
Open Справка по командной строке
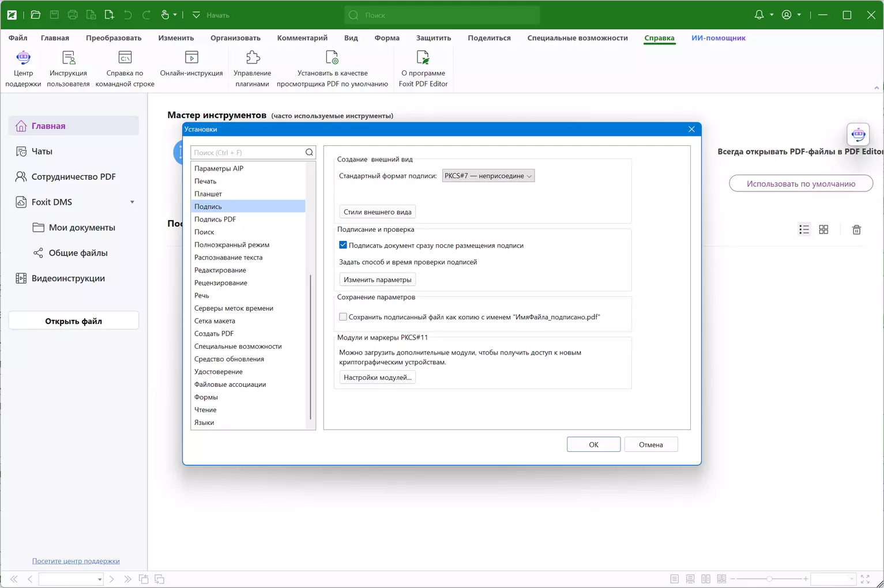125,68
